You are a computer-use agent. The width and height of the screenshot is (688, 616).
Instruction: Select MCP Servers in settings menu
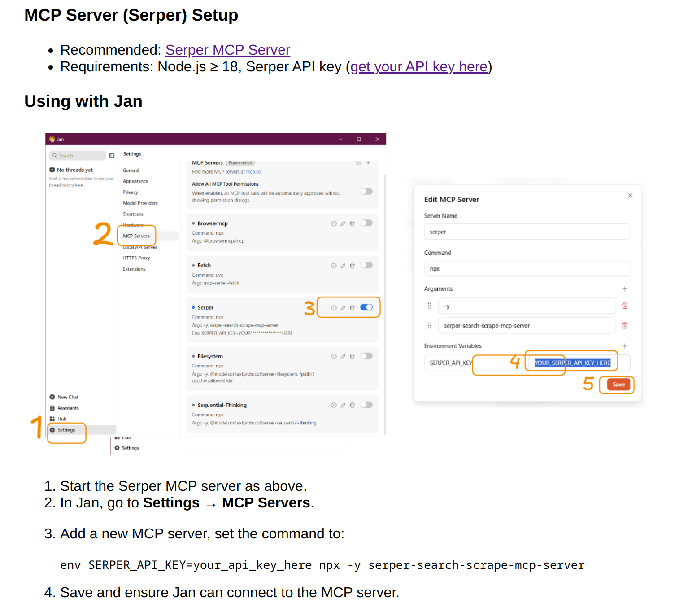tap(148, 236)
